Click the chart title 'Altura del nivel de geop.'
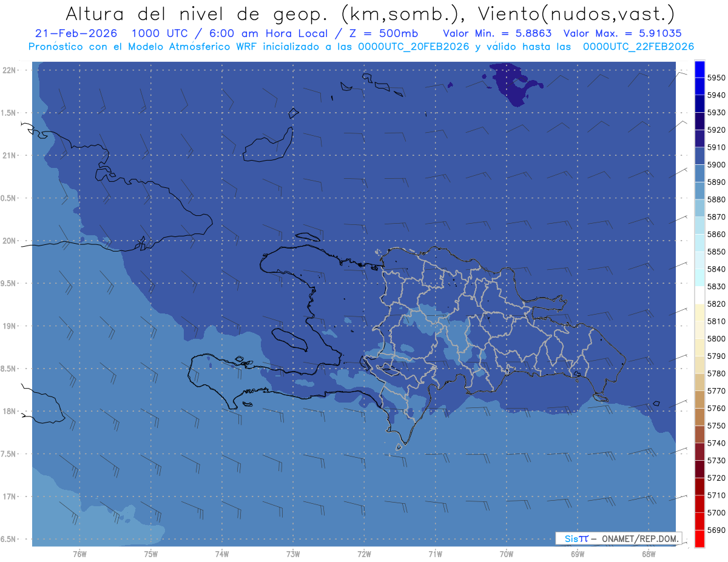This screenshot has height=562, width=728. (x=196, y=13)
